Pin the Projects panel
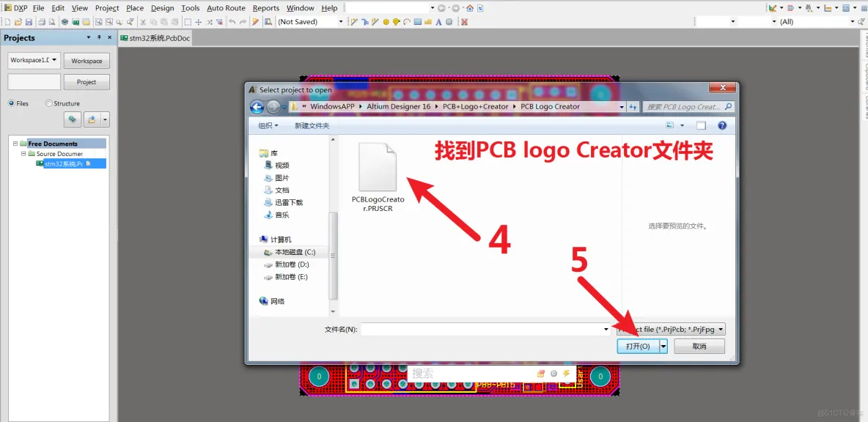 100,37
